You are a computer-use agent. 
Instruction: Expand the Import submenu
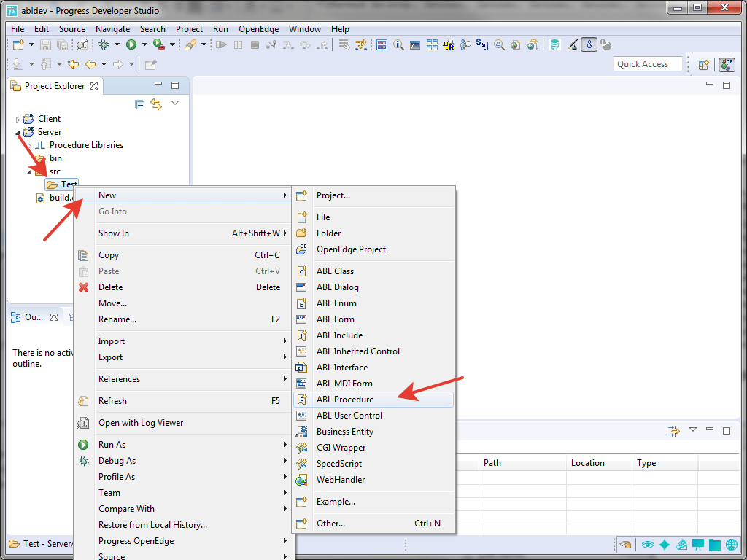coord(183,341)
